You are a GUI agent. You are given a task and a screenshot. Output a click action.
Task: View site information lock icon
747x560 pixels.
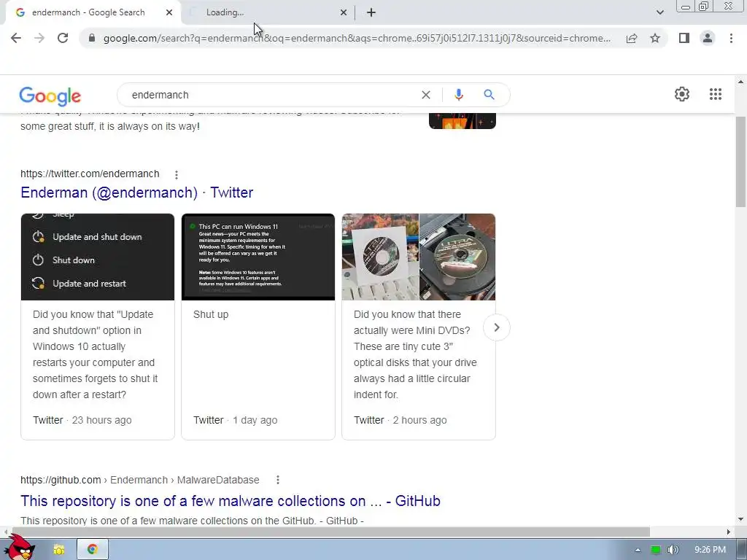tap(92, 38)
